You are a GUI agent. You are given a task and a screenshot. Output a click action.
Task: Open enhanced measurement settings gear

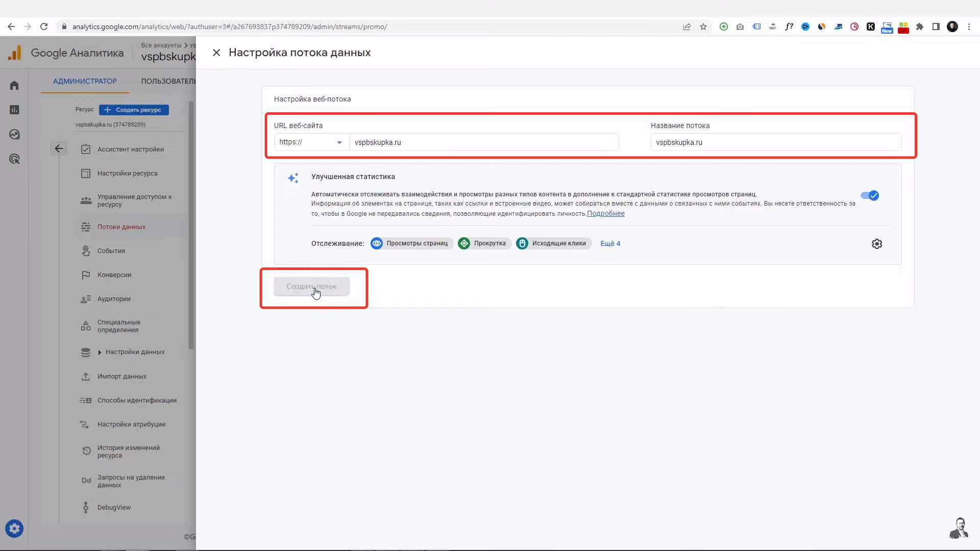[876, 244]
